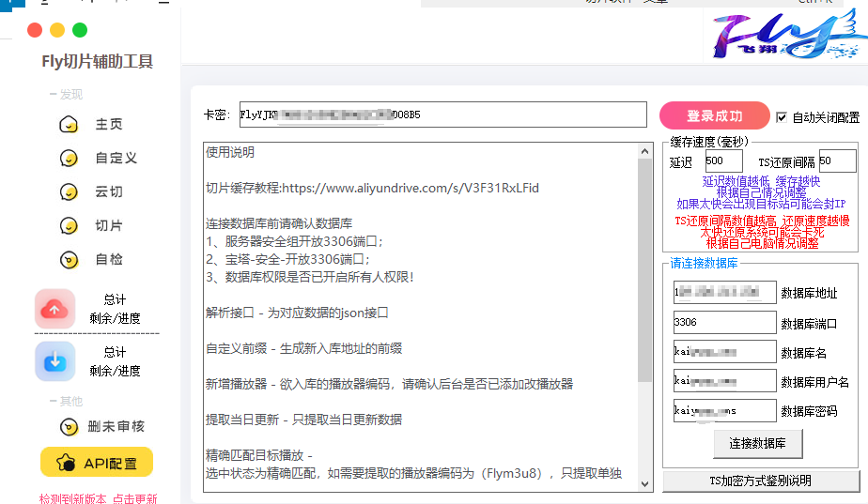Click the red cloud upload icon

click(54, 309)
